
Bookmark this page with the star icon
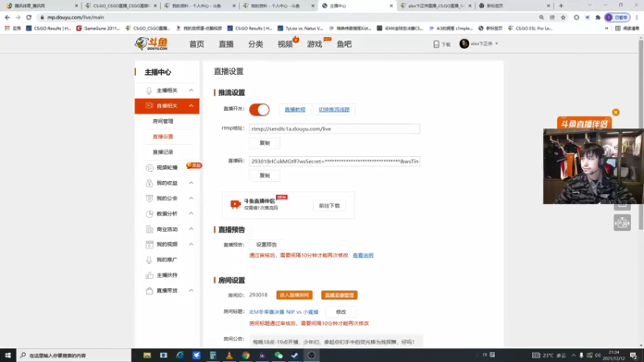(x=563, y=17)
